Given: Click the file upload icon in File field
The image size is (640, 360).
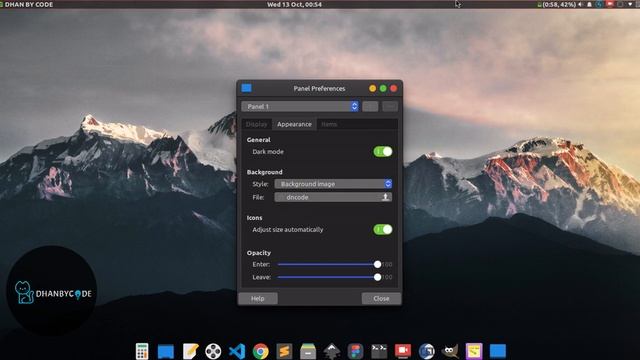Looking at the screenshot, I should click(x=385, y=197).
